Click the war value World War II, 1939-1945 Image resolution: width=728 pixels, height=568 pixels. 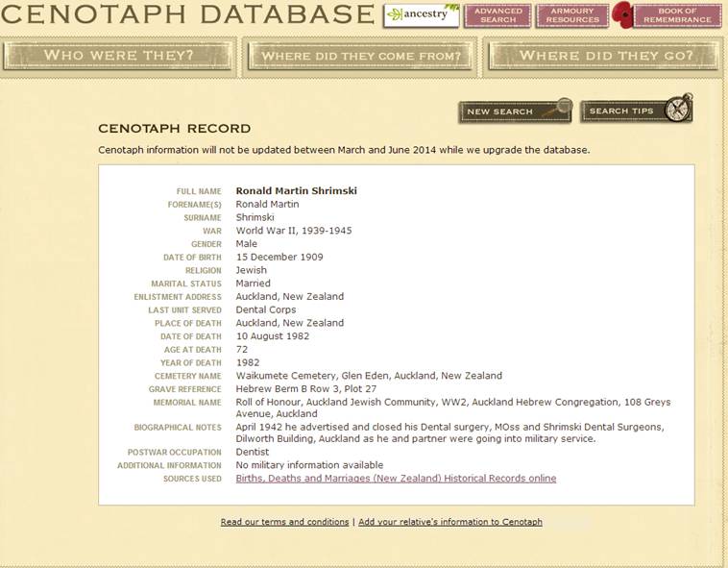(294, 231)
